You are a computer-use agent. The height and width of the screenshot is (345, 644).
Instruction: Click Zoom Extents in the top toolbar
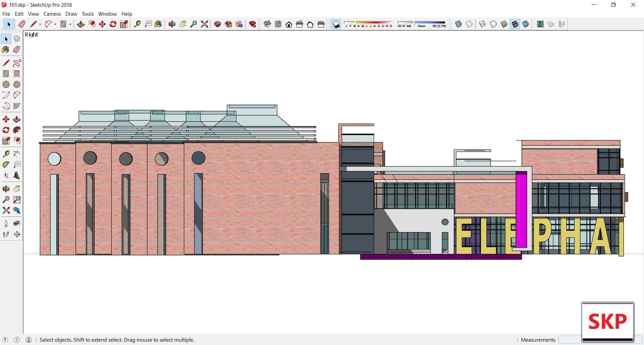(204, 24)
